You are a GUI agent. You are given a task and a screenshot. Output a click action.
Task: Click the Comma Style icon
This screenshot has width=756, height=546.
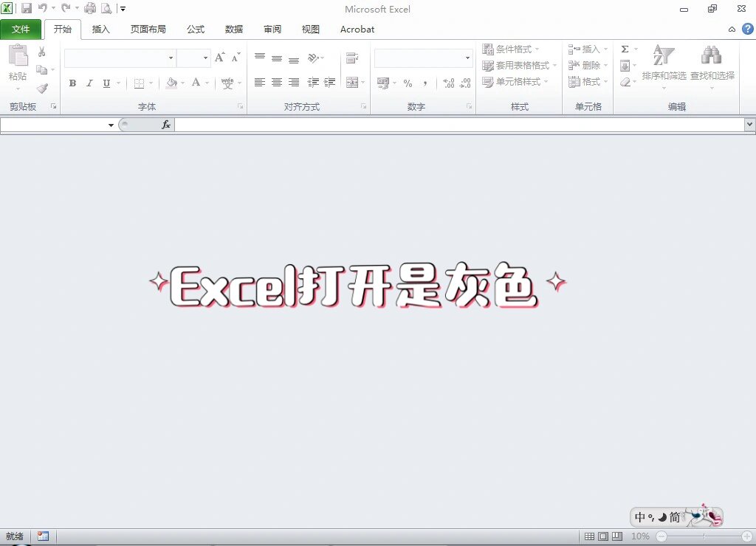(x=425, y=83)
